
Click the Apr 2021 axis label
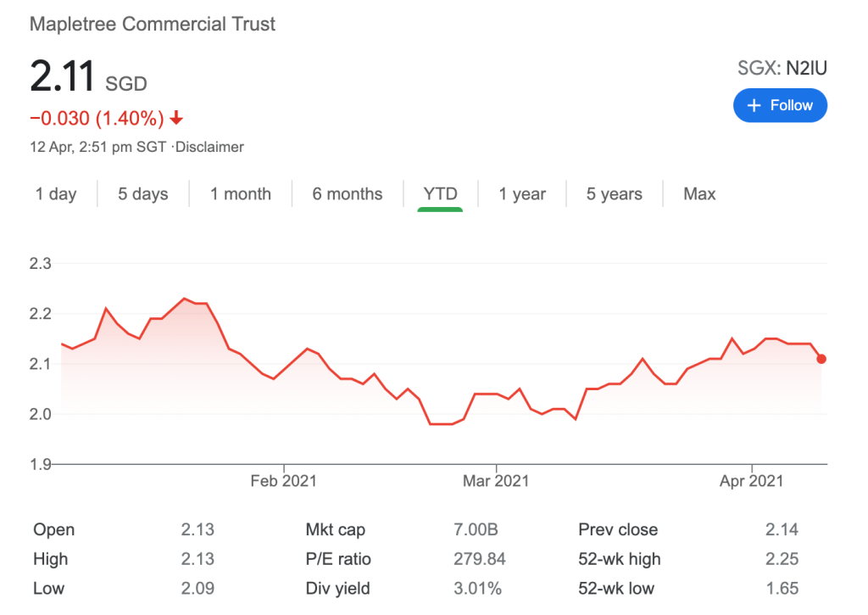click(x=751, y=481)
